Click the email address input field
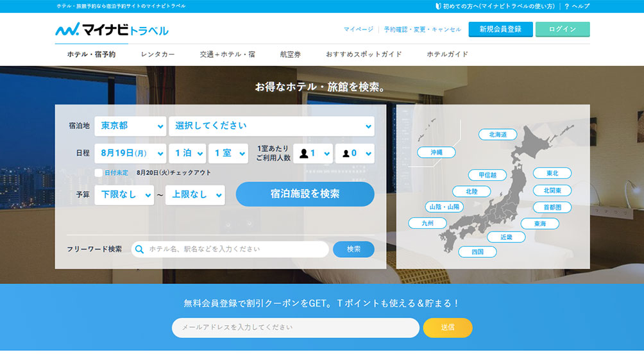644x363 pixels. coord(296,328)
